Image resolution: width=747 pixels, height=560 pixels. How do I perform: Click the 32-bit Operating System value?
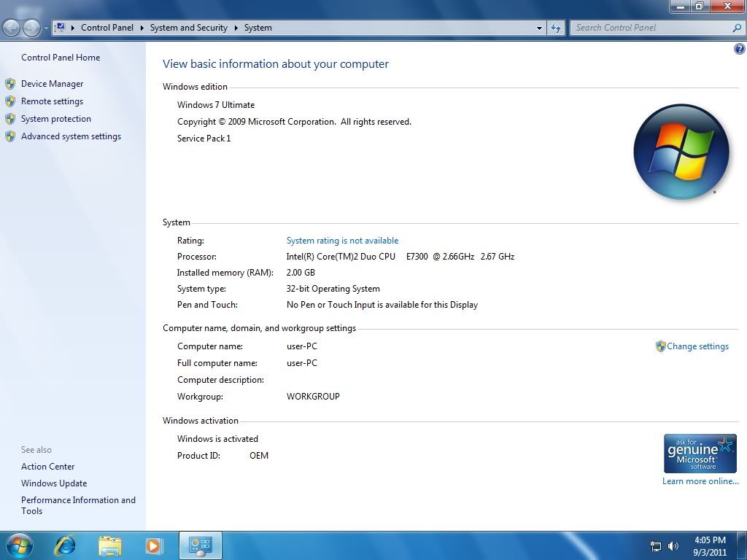pos(333,289)
